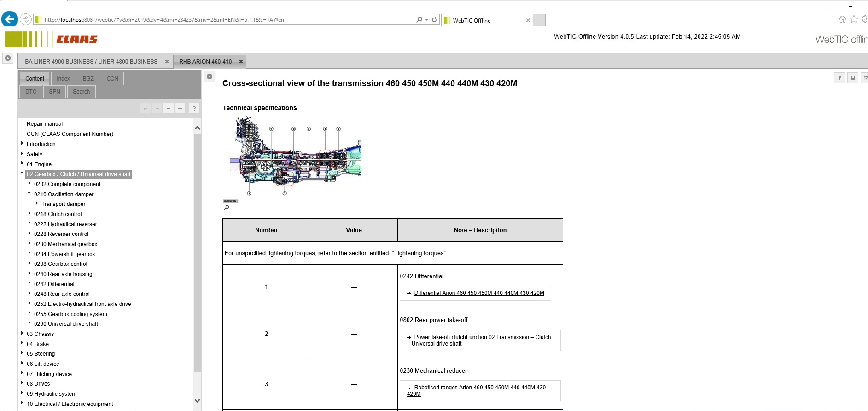Collapse 02 Gearbox / Clutch node arrow
This screenshot has height=411, width=868.
[22, 173]
